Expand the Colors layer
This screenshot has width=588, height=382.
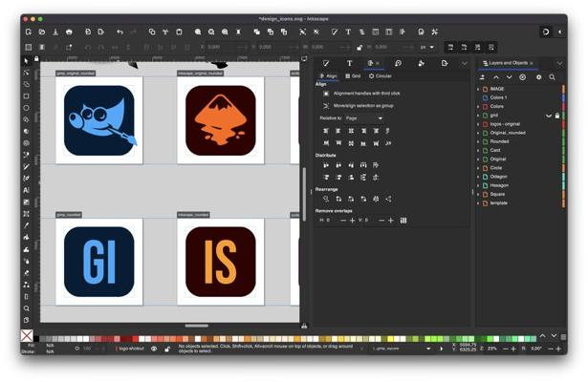[478, 107]
